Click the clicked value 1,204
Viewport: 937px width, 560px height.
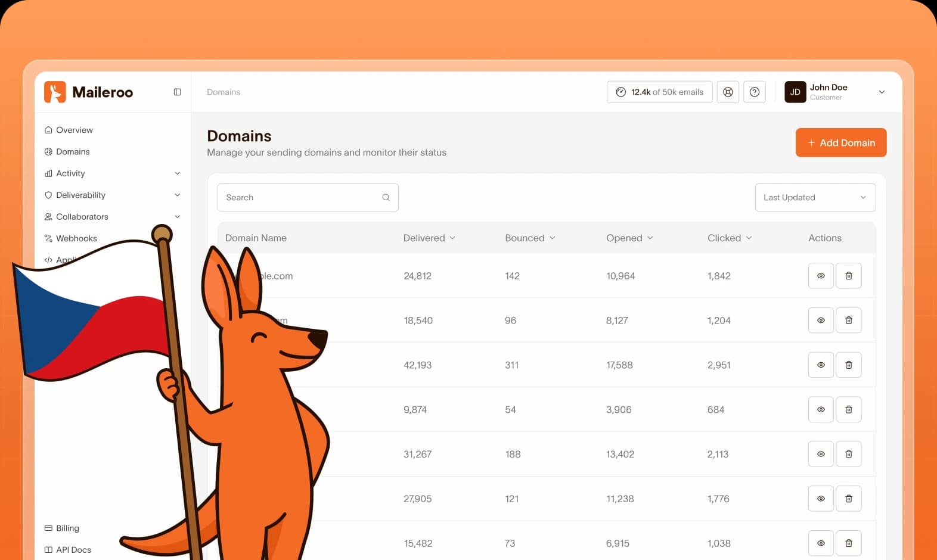(719, 321)
